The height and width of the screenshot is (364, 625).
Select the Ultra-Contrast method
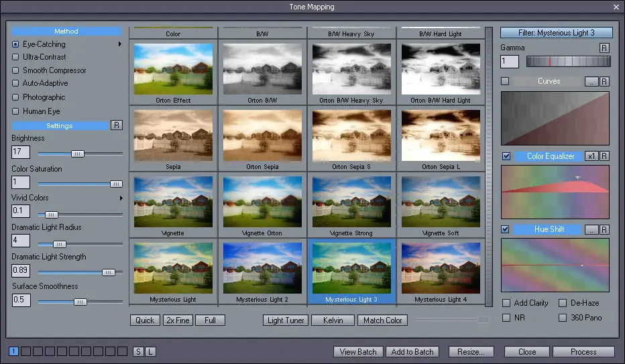click(x=15, y=57)
